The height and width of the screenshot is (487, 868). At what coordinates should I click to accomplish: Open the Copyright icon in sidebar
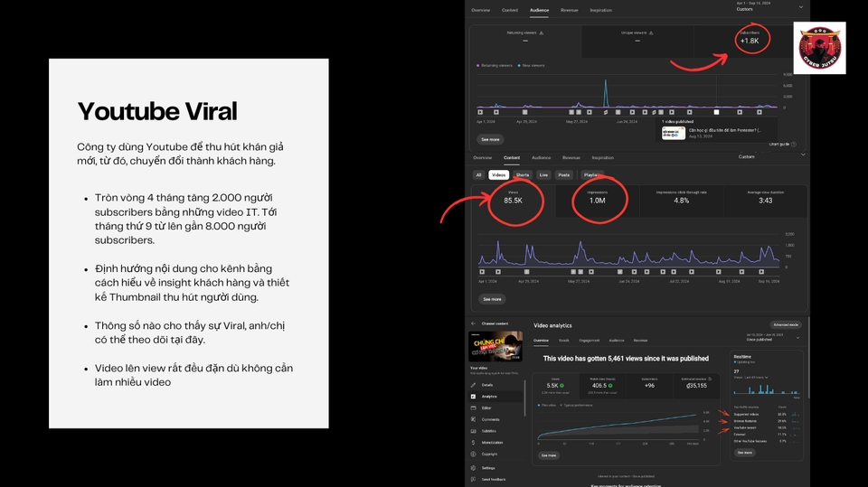[x=473, y=454]
